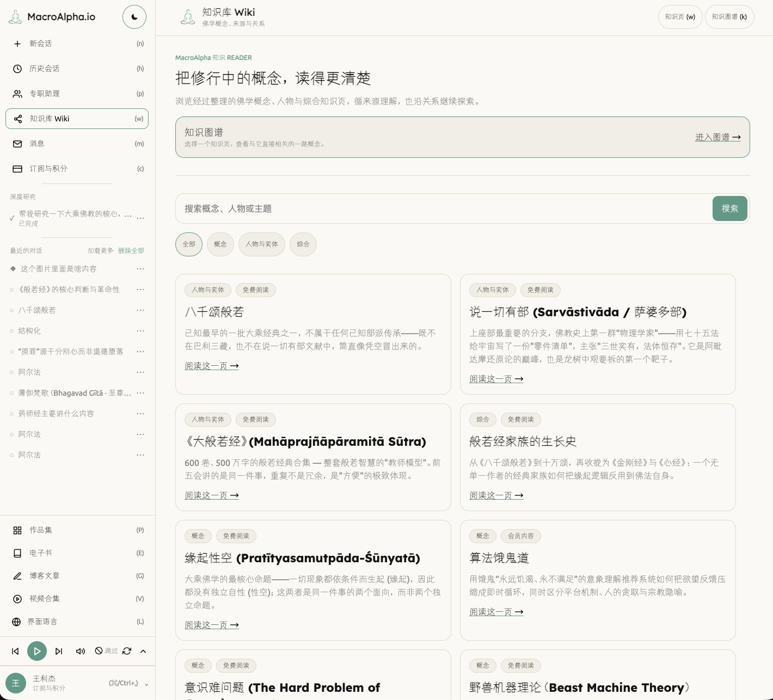Read the 般若经家族的生长史 page link
Viewport: 773px width, 700px height.
496,495
